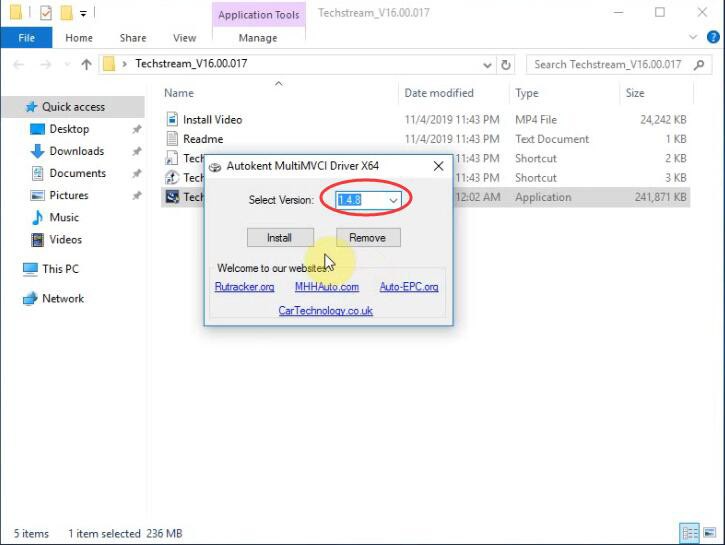
Task: Open the CarTechnology.co.uk link
Action: (326, 311)
